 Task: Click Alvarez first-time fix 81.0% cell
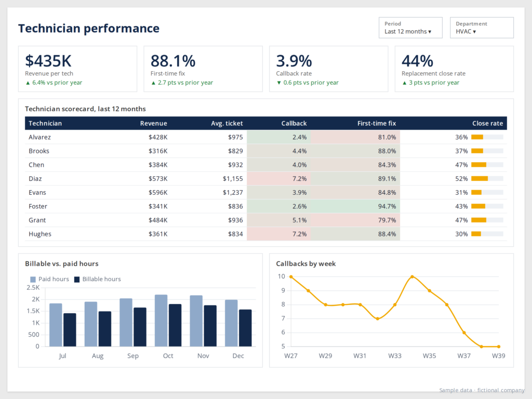point(355,137)
